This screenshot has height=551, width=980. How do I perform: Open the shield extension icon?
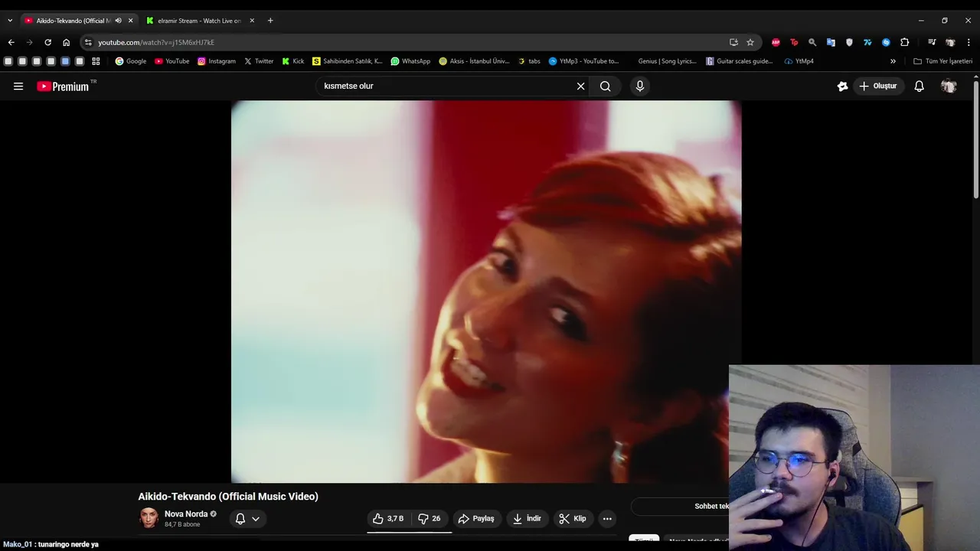(849, 42)
